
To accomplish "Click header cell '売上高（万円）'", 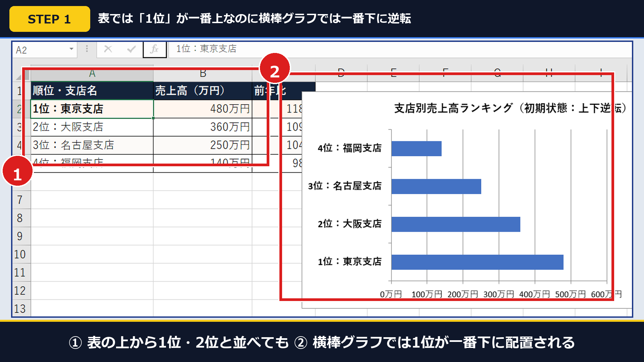I will pyautogui.click(x=203, y=90).
